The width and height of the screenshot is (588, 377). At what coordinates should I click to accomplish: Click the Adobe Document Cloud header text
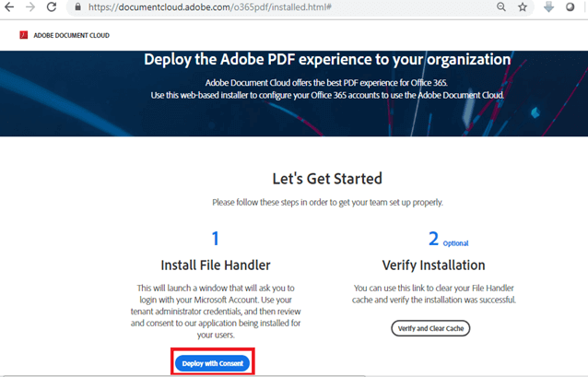coord(71,35)
